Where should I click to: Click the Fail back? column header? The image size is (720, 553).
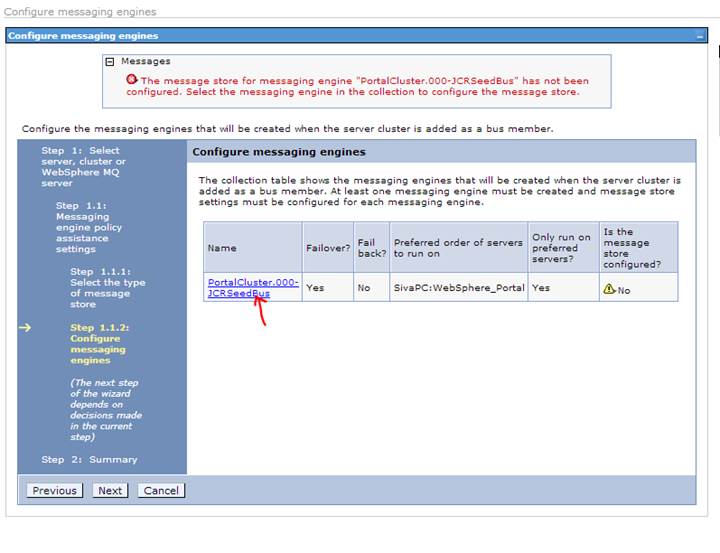point(371,248)
